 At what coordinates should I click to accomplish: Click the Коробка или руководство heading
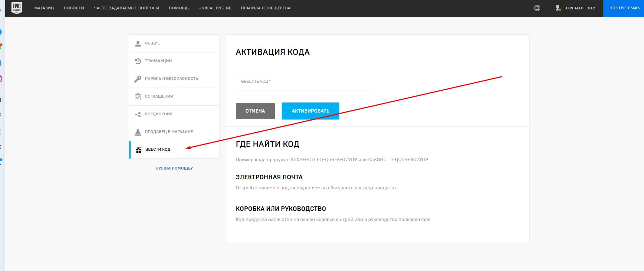[281, 209]
